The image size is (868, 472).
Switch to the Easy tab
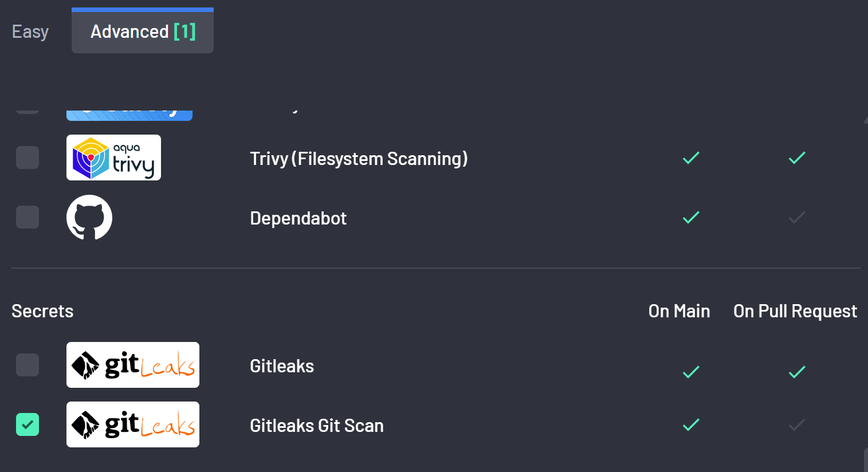point(30,32)
